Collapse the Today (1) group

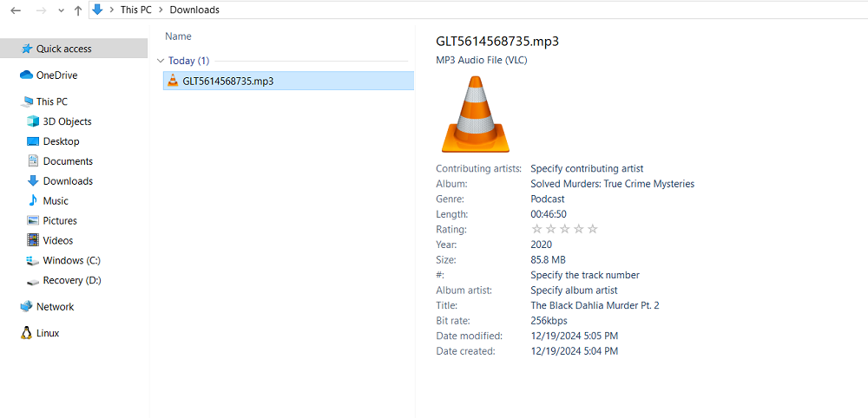tap(161, 61)
